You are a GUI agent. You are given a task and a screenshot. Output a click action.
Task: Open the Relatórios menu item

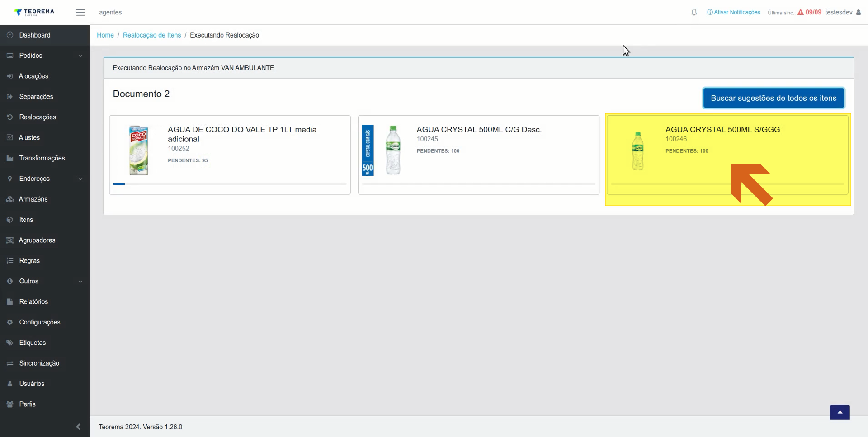click(x=45, y=301)
